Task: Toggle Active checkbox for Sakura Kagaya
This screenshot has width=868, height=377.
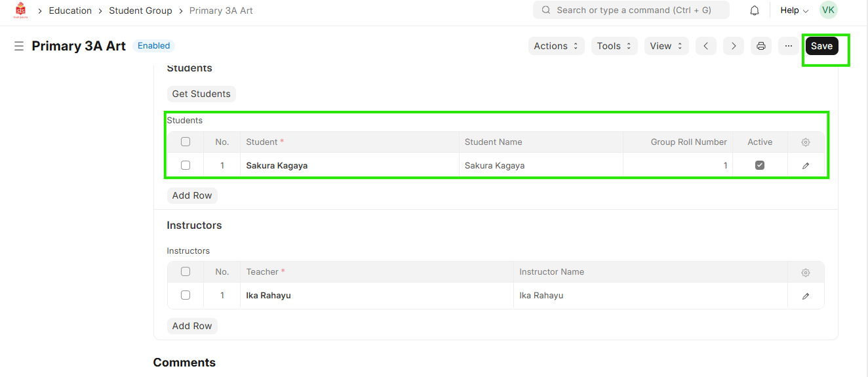Action: pos(760,165)
